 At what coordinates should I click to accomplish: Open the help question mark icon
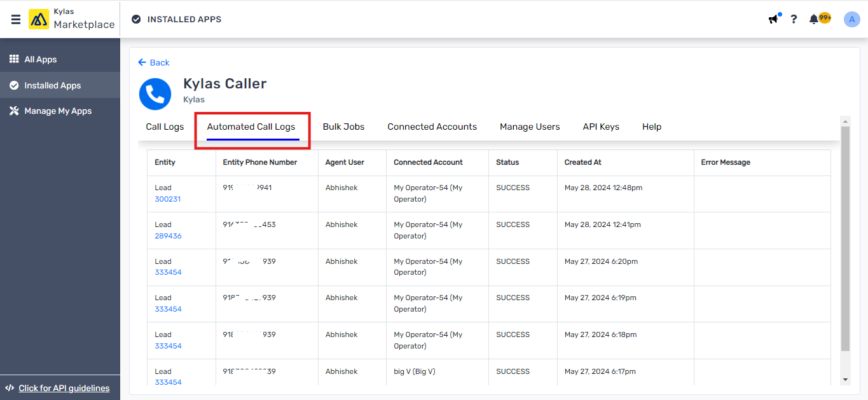794,19
